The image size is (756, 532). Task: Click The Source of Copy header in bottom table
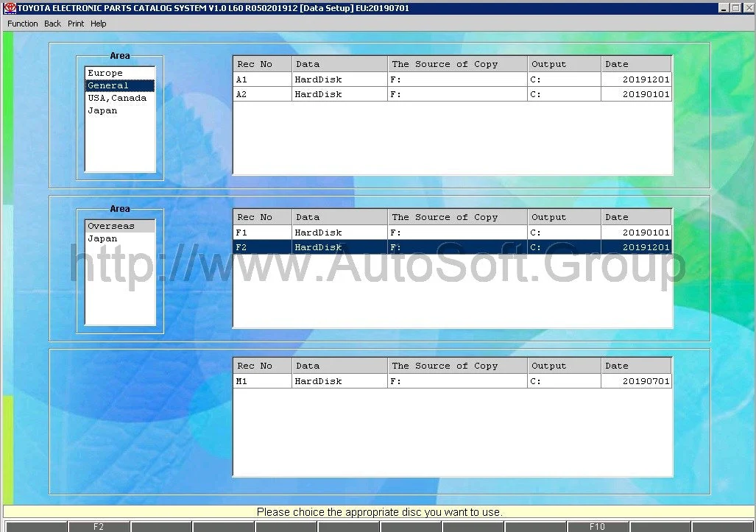click(456, 366)
